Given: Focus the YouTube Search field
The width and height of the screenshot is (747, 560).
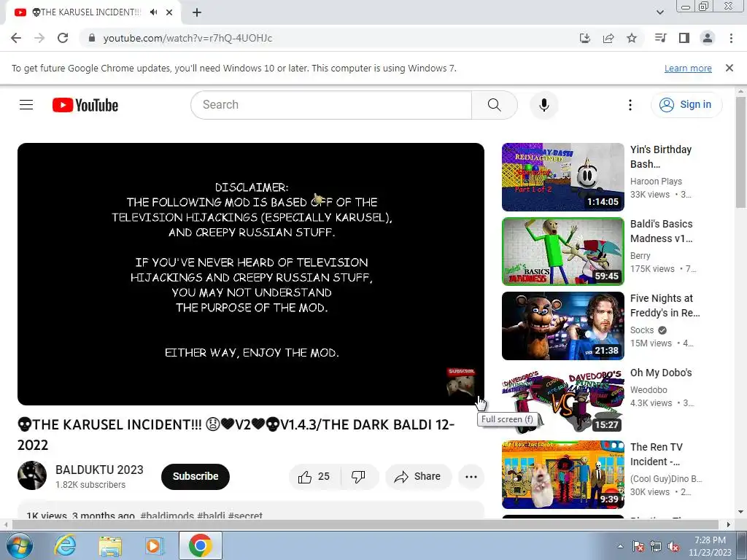Looking at the screenshot, I should click(x=331, y=105).
